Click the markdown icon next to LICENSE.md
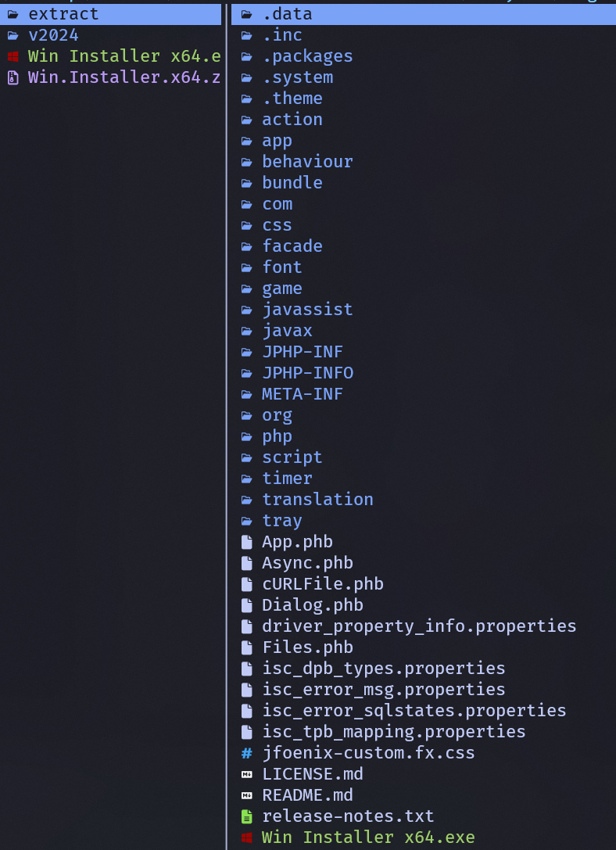The height and width of the screenshot is (850, 616). [x=246, y=774]
